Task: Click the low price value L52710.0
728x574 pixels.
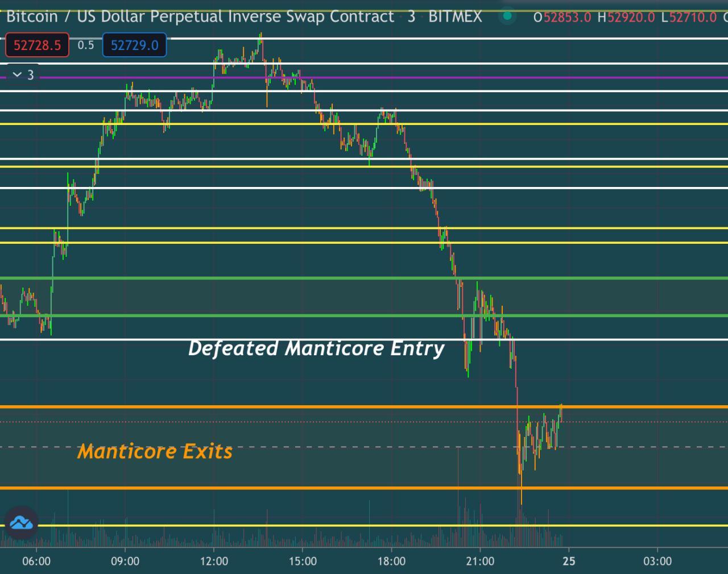Action: pos(689,17)
